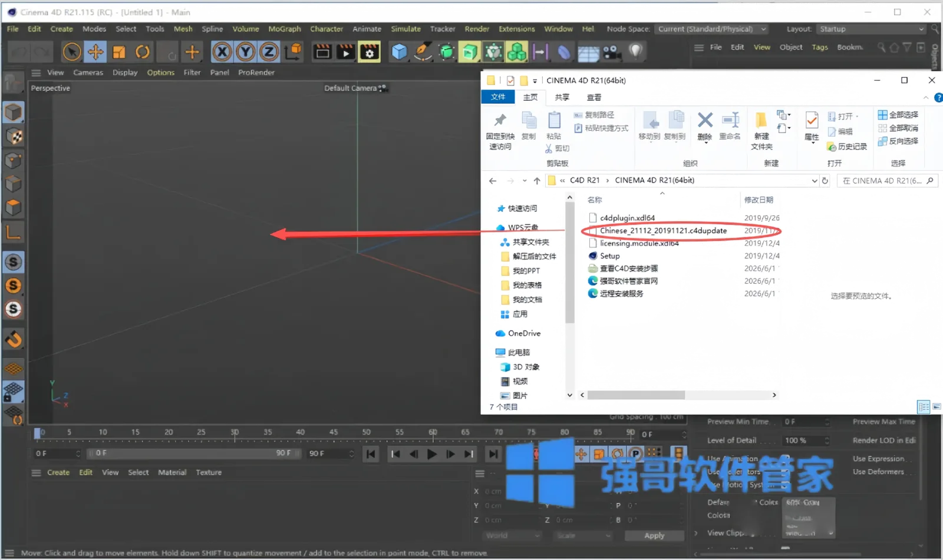The height and width of the screenshot is (560, 943).
Task: Toggle point level animation dots icon
Action: 654,453
